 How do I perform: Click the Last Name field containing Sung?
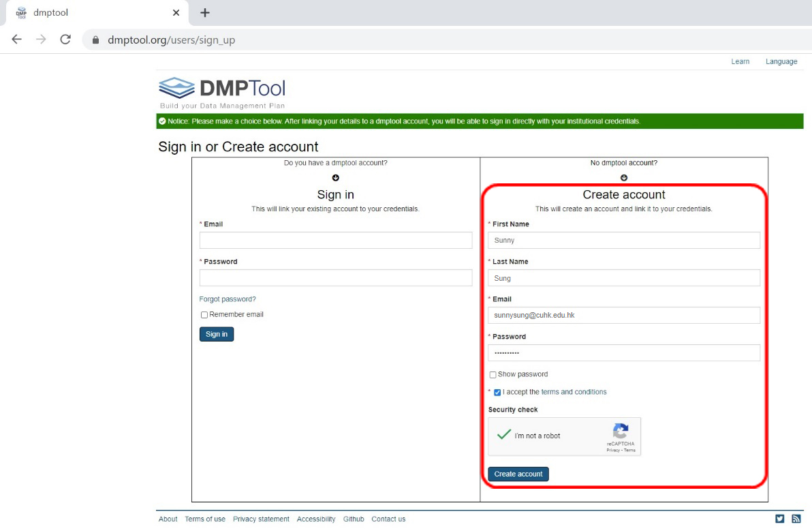point(624,277)
